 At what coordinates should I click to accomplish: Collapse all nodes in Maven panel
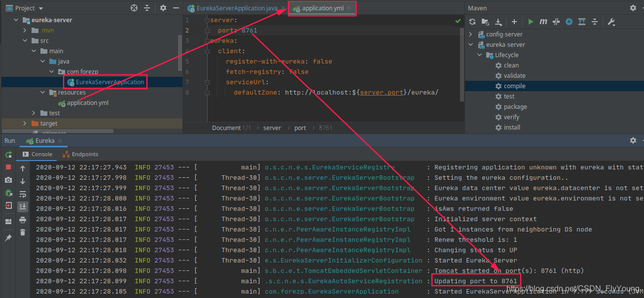click(x=595, y=22)
